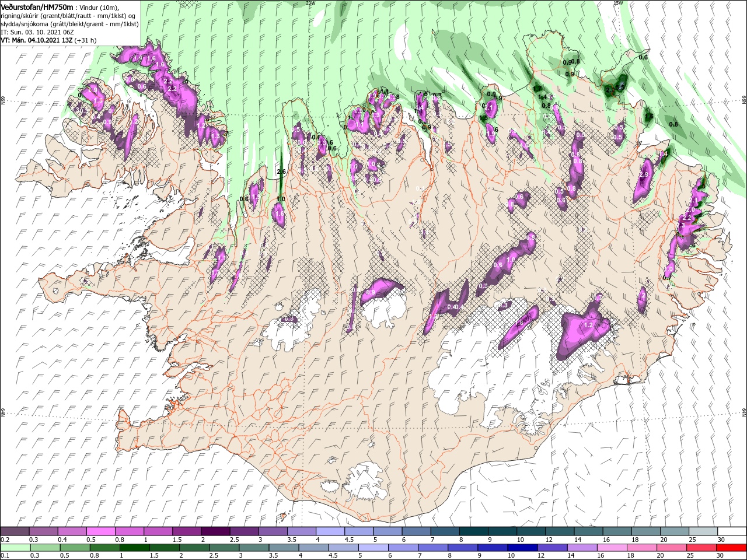Viewport: 747px width, 560px height.
Task: Select bright pink 0.5 swatch in snow scale
Action: tap(100, 531)
